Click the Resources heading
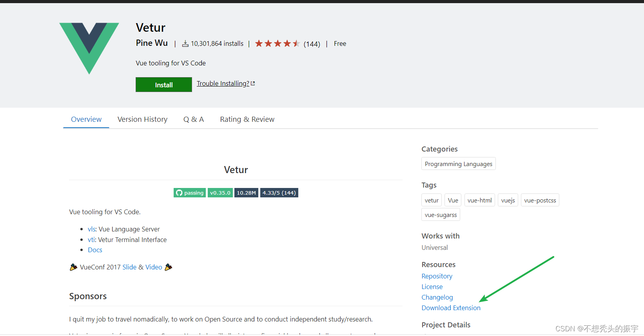The width and height of the screenshot is (644, 336). pyautogui.click(x=438, y=264)
